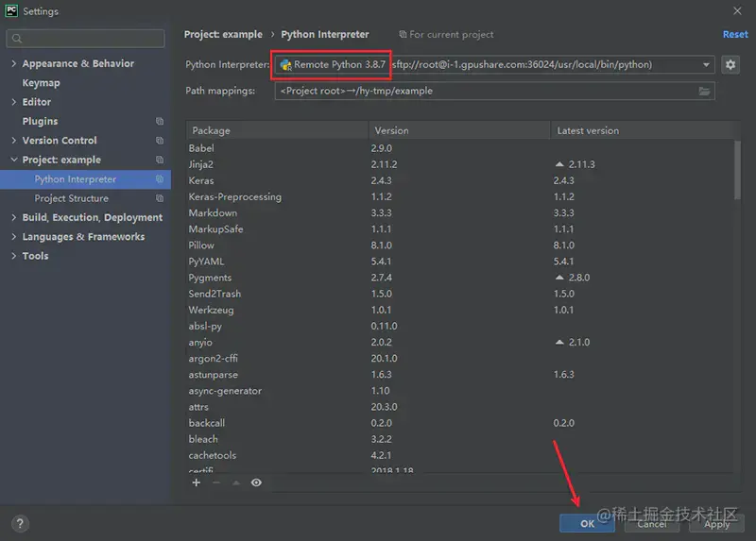Click the Package column header

[x=277, y=130]
